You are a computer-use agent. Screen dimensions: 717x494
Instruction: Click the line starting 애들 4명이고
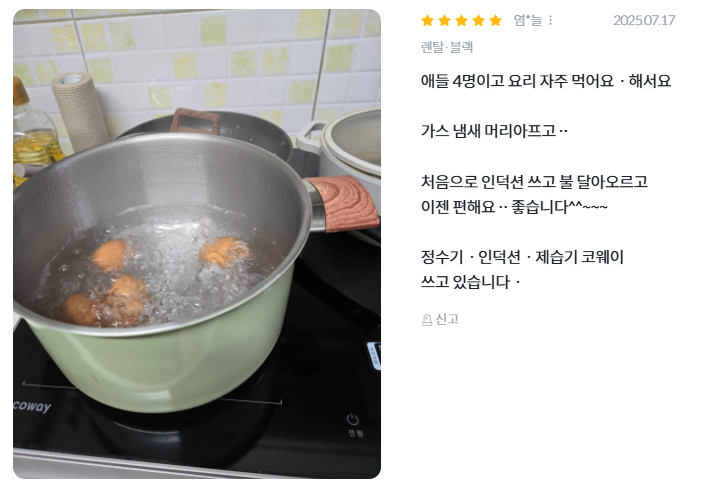pyautogui.click(x=546, y=81)
